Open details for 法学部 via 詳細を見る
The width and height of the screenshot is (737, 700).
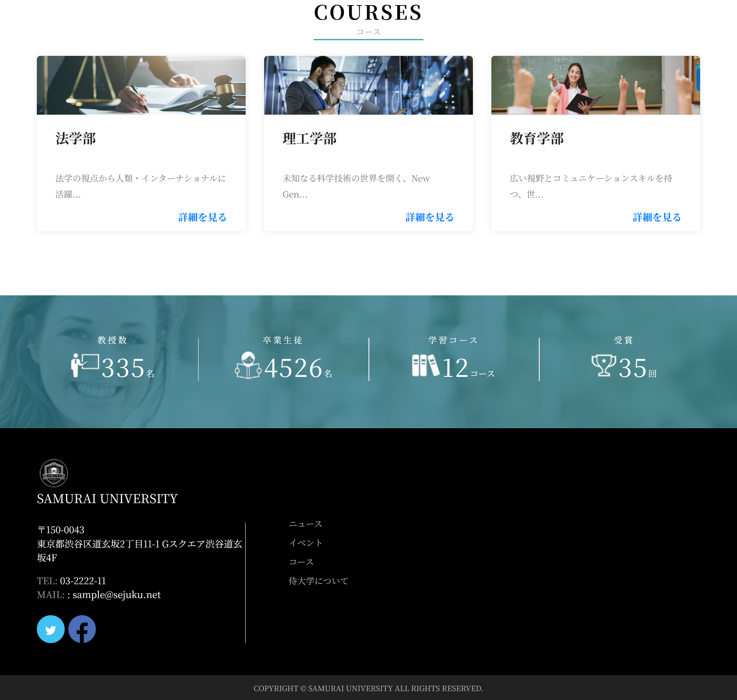(x=202, y=217)
